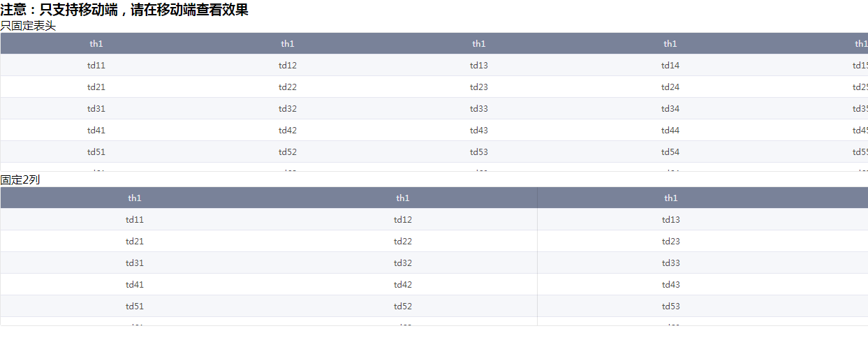Image resolution: width=868 pixels, height=354 pixels.
Task: Click cell td44 in the top table
Action: coord(670,131)
